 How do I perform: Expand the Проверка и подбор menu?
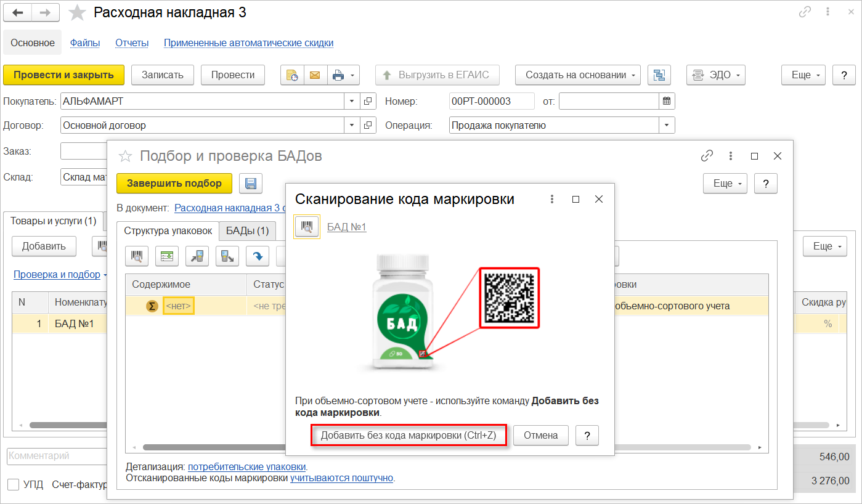tap(60, 275)
